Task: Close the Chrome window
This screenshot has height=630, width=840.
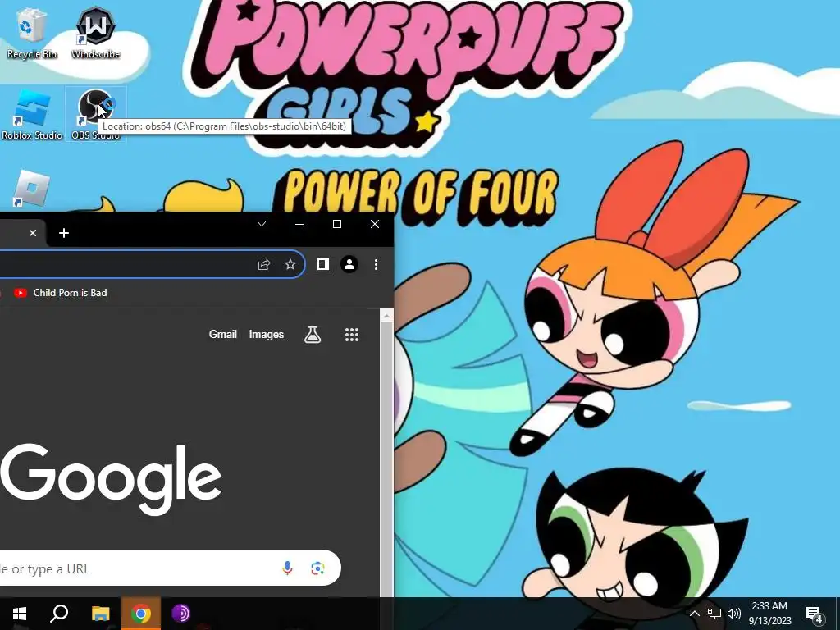Action: click(x=375, y=224)
